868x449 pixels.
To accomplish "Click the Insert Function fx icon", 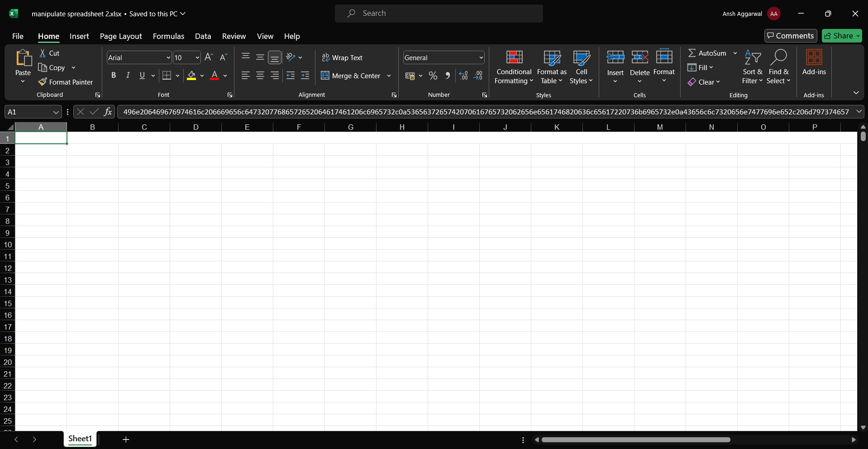I will [108, 112].
